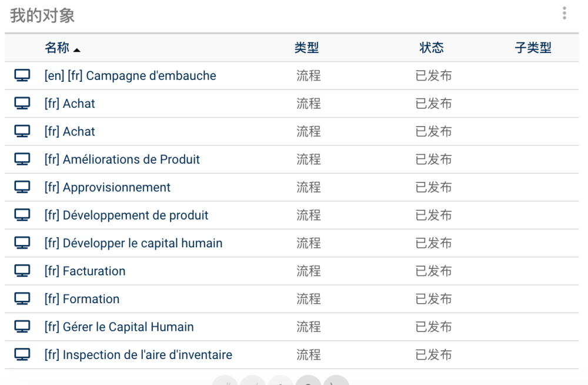Open the 我的对象 panel options menu
The image size is (588, 385).
[564, 14]
